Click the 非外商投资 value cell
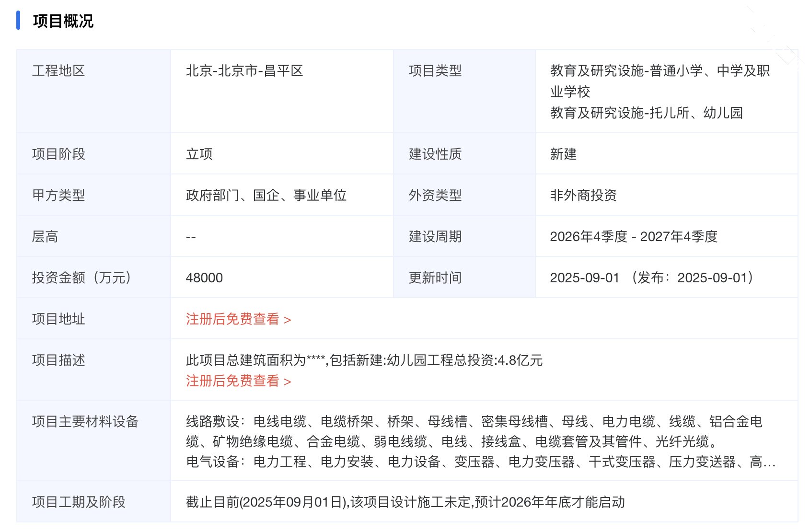This screenshot has width=810, height=532. [583, 196]
